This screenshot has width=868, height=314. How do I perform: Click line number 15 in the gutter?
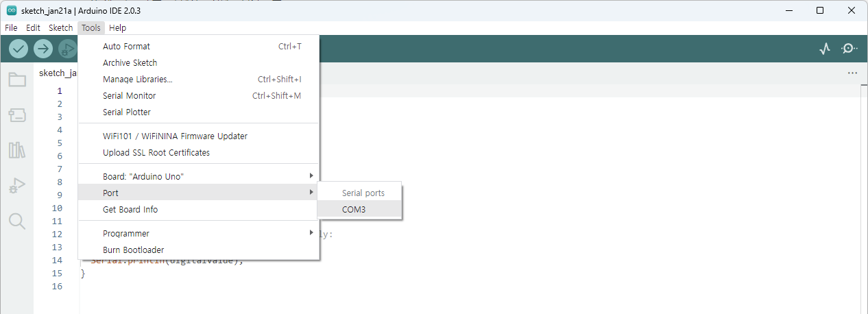[58, 274]
